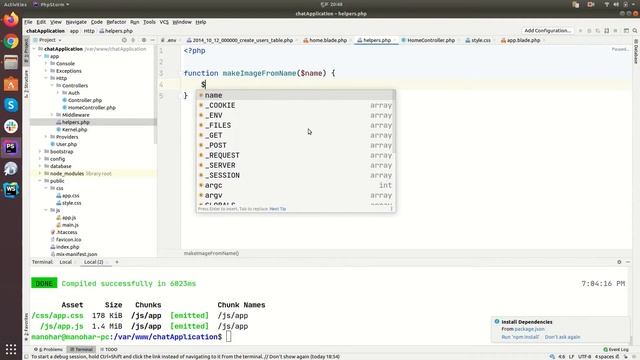The width and height of the screenshot is (640, 360).
Task: Select the name completion suggestion
Action: [x=295, y=95]
